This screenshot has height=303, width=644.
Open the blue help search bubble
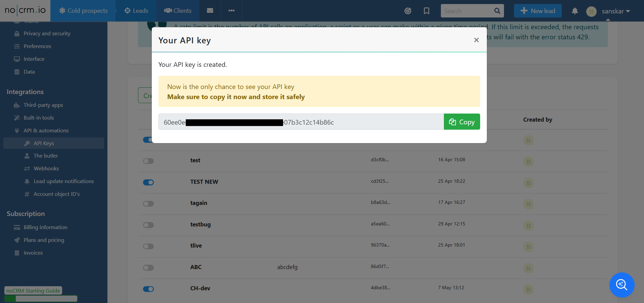(622, 285)
